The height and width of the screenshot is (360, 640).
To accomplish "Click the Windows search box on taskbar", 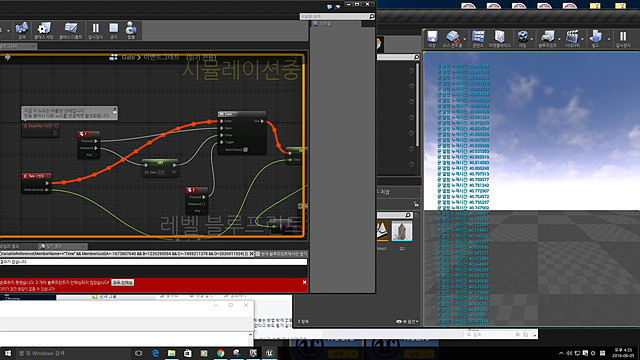I will [x=72, y=353].
